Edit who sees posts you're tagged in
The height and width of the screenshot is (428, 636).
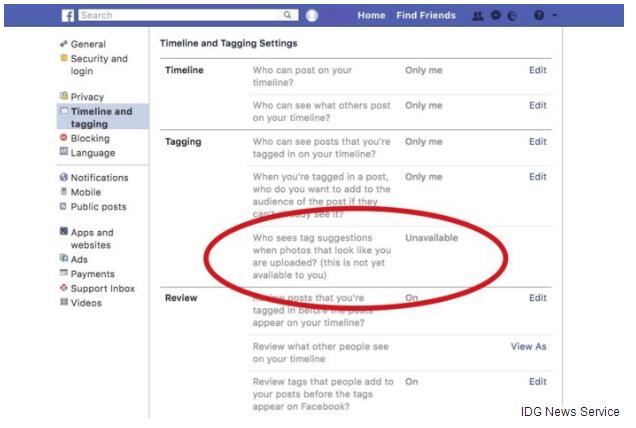[x=537, y=142]
